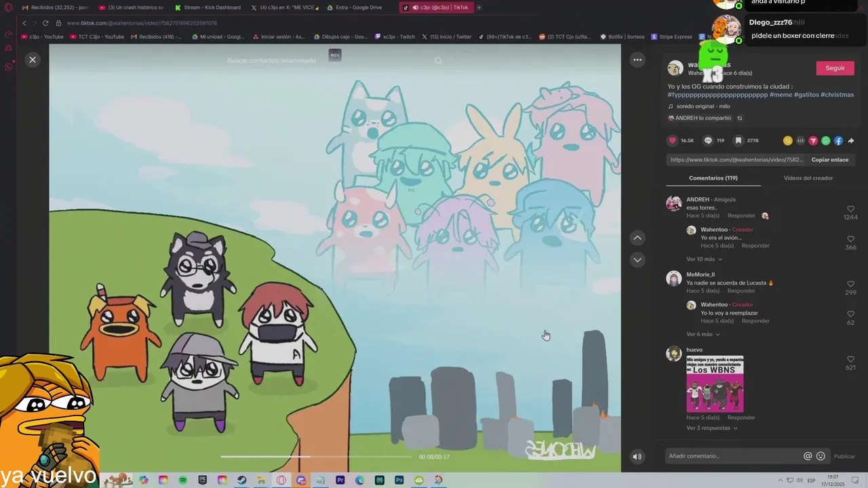Viewport: 868px width, 488px height.
Task: Open the three-dot more options menu
Action: [637, 60]
